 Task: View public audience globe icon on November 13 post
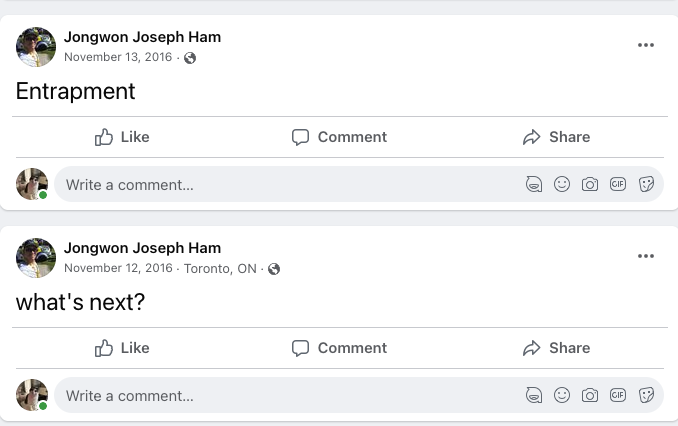coord(190,58)
